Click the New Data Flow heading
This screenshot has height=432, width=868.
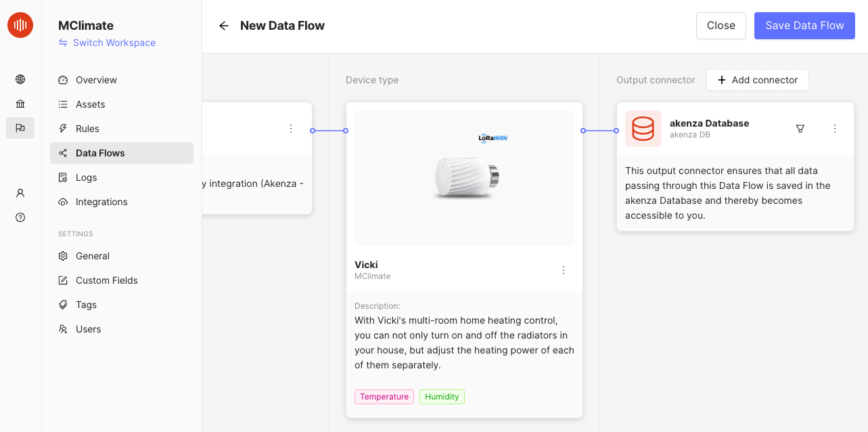(x=283, y=26)
